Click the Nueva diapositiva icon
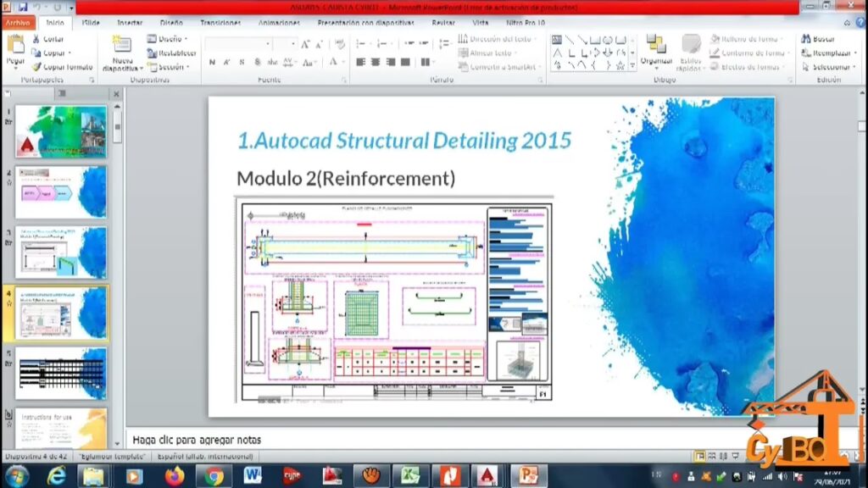 (122, 46)
